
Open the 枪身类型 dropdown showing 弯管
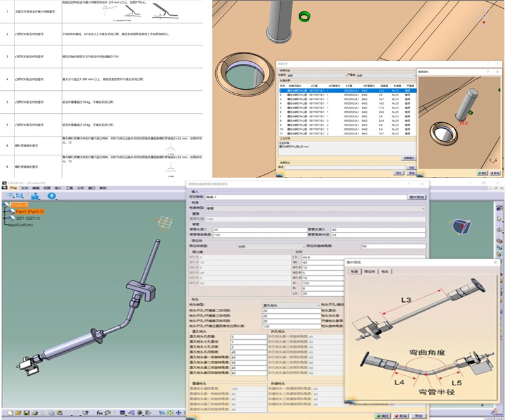(x=316, y=208)
